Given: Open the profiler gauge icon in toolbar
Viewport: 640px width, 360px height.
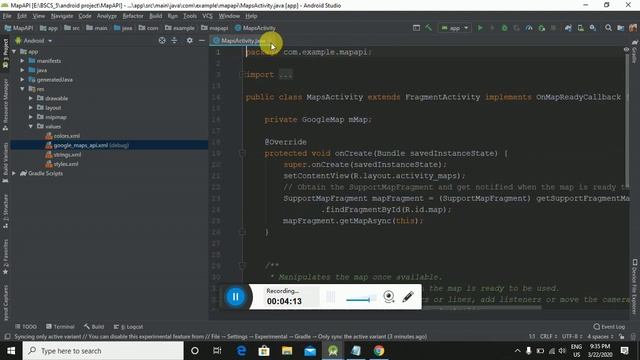Looking at the screenshot, I should tap(529, 28).
